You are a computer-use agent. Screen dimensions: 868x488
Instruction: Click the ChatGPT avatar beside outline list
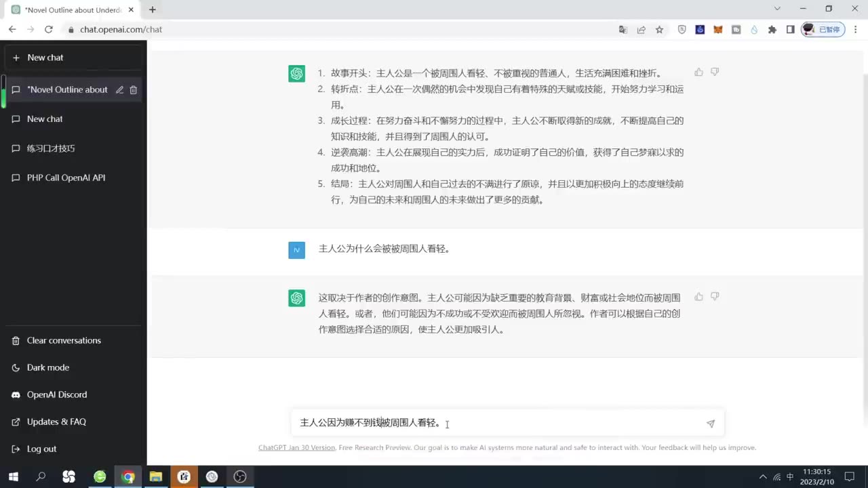(x=296, y=74)
